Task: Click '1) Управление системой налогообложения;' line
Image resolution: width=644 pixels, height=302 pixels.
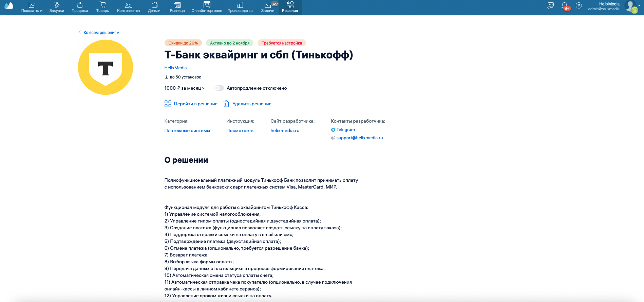Action: coord(213,214)
